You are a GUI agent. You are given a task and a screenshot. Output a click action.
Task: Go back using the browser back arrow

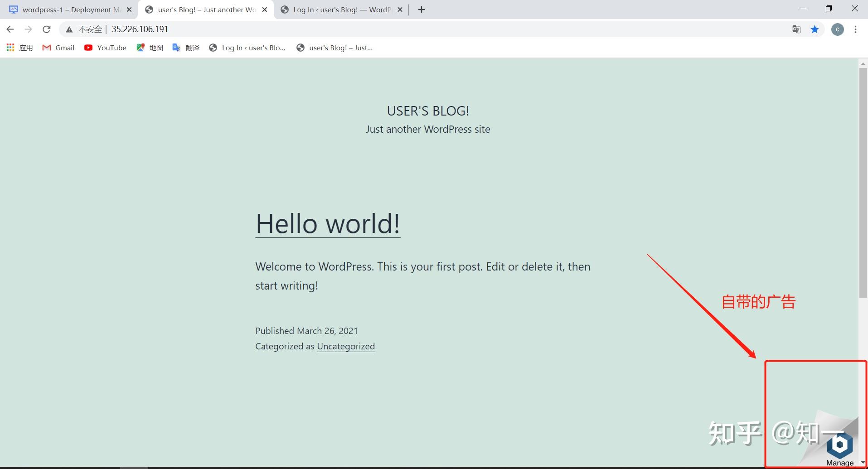click(x=10, y=29)
